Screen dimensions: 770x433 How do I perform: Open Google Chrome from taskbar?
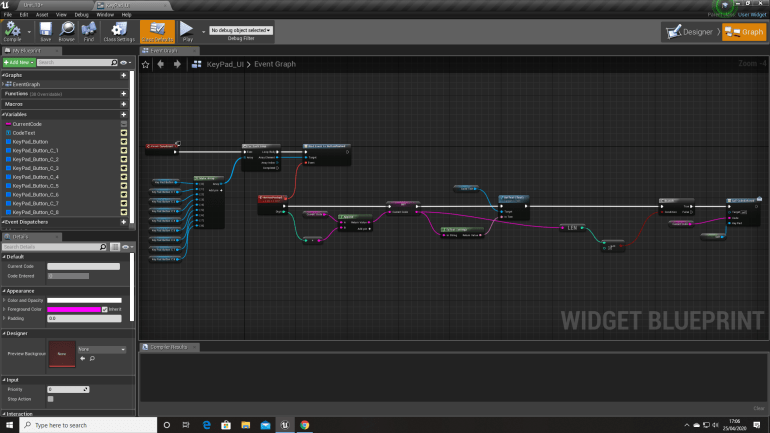click(304, 425)
